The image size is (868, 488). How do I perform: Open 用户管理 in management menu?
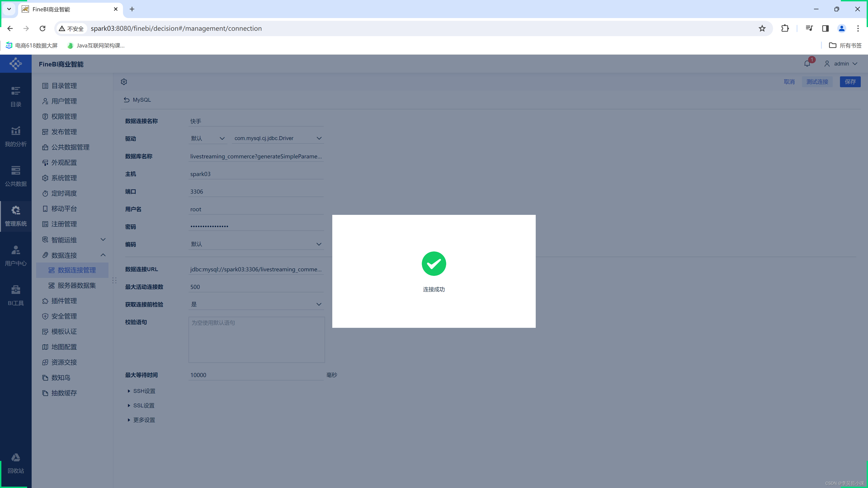[x=64, y=101]
